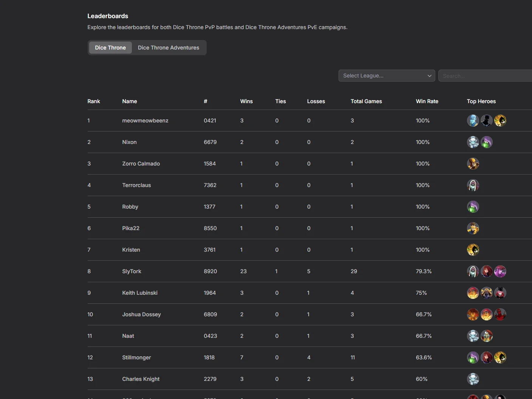Click the Wins column header
The image size is (532, 399).
246,101
